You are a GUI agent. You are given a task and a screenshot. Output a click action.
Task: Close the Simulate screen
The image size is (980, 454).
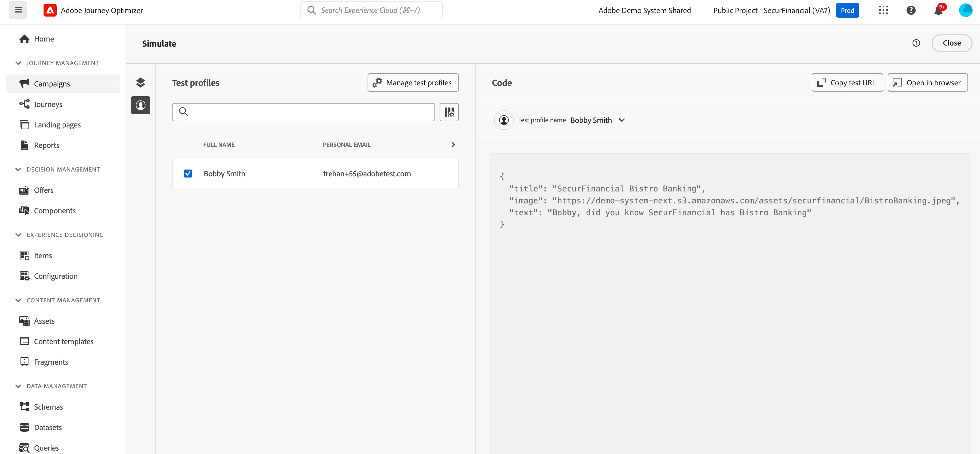point(952,43)
